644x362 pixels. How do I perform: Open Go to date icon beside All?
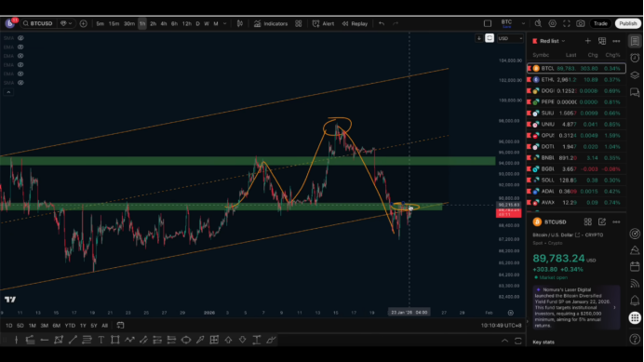[120, 326]
